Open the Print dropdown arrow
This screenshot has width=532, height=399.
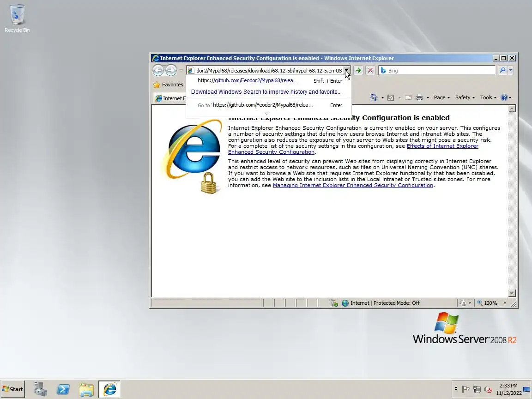[x=428, y=98]
